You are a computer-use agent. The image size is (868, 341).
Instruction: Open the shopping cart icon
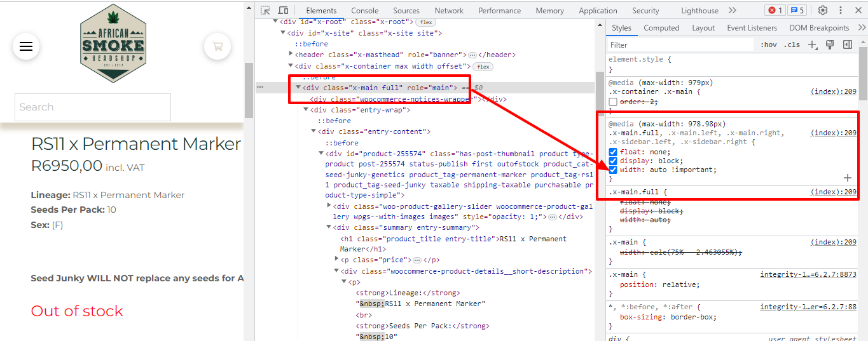217,46
